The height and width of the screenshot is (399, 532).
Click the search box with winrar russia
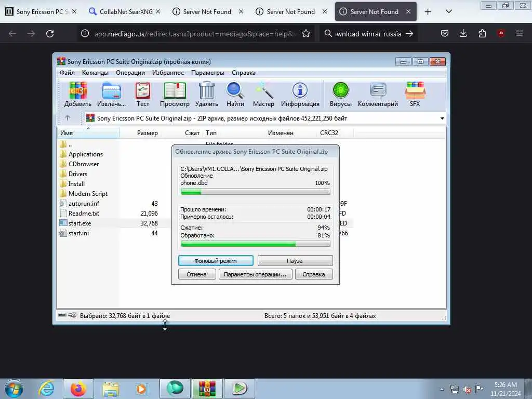(368, 34)
